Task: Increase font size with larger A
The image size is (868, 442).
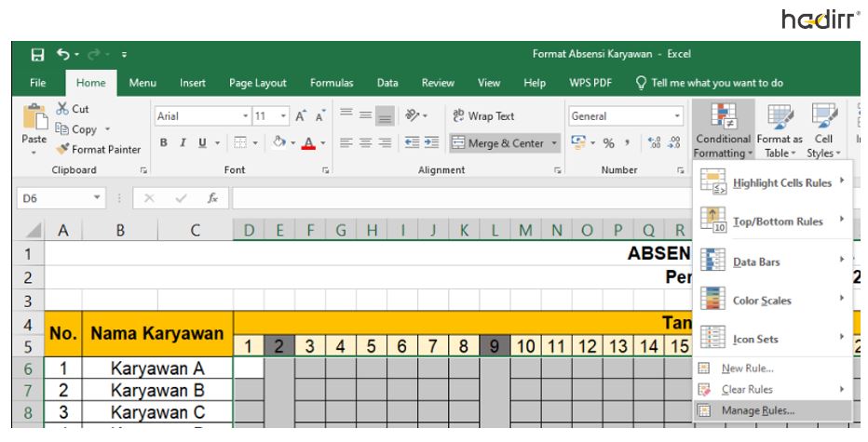Action: coord(301,116)
